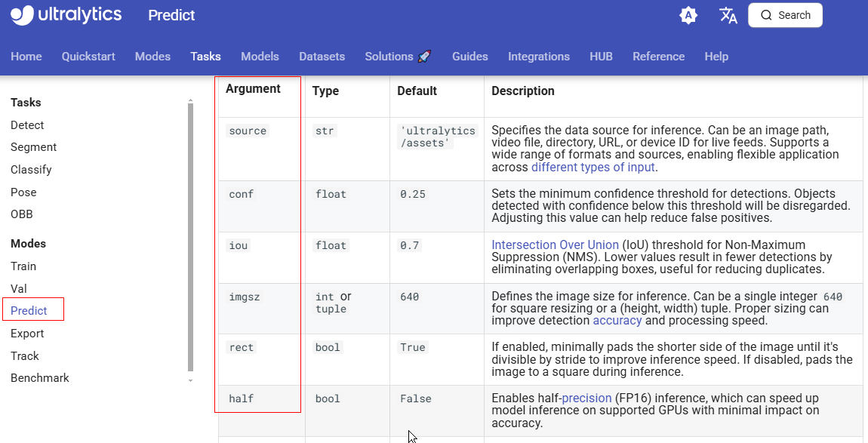Click the 'Modes' sidebar section heading
868x443 pixels.
pyautogui.click(x=28, y=244)
